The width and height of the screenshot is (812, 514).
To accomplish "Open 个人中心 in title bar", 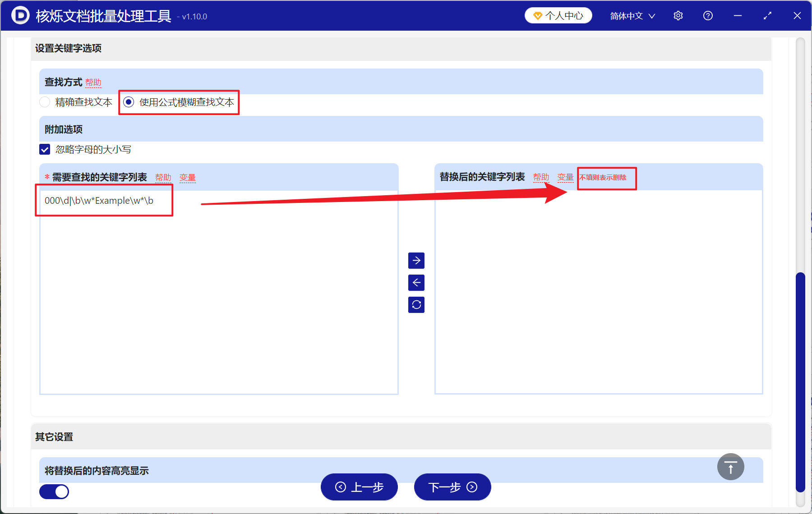I will tap(558, 15).
